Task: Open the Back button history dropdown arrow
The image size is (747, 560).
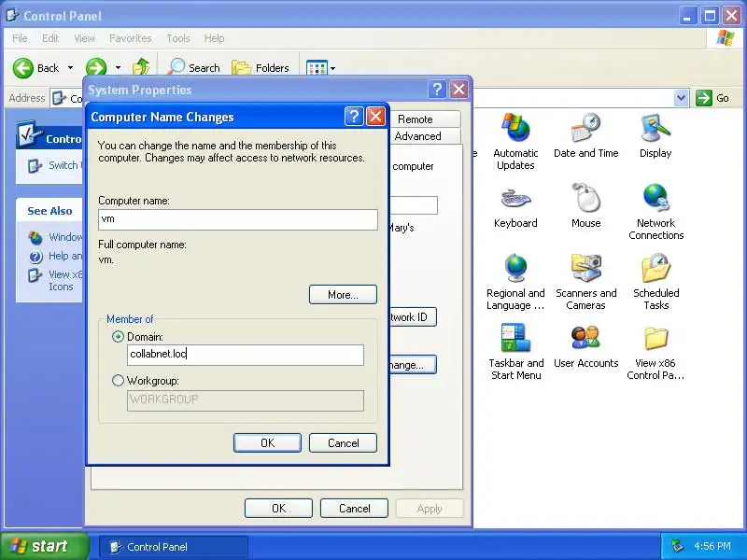Action: (71, 68)
